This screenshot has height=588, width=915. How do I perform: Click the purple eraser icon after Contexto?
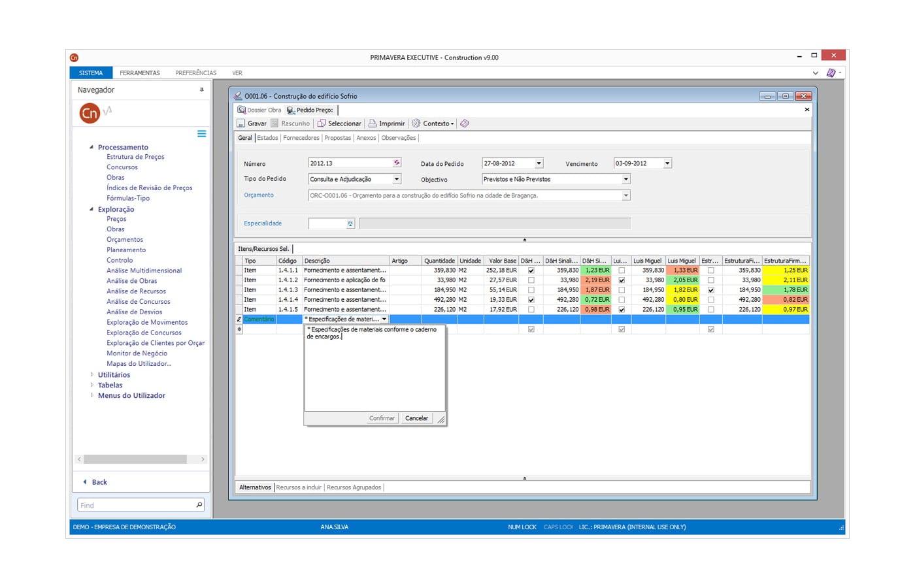465,123
